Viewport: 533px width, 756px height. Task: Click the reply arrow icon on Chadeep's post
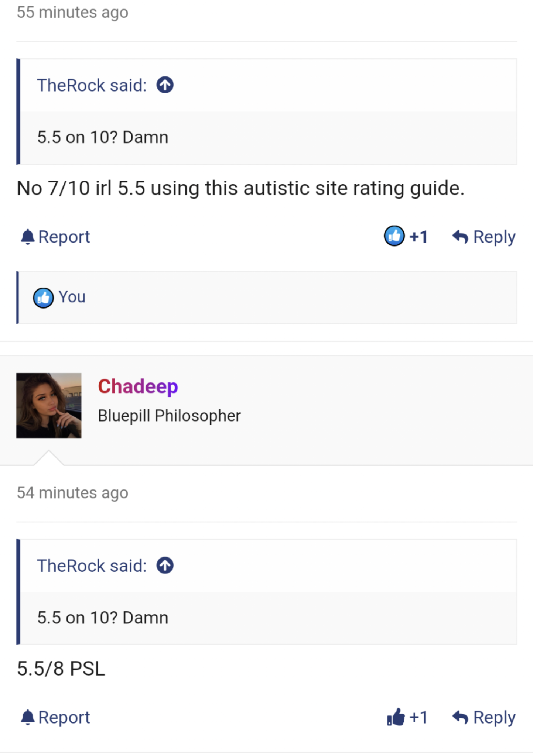click(x=460, y=718)
